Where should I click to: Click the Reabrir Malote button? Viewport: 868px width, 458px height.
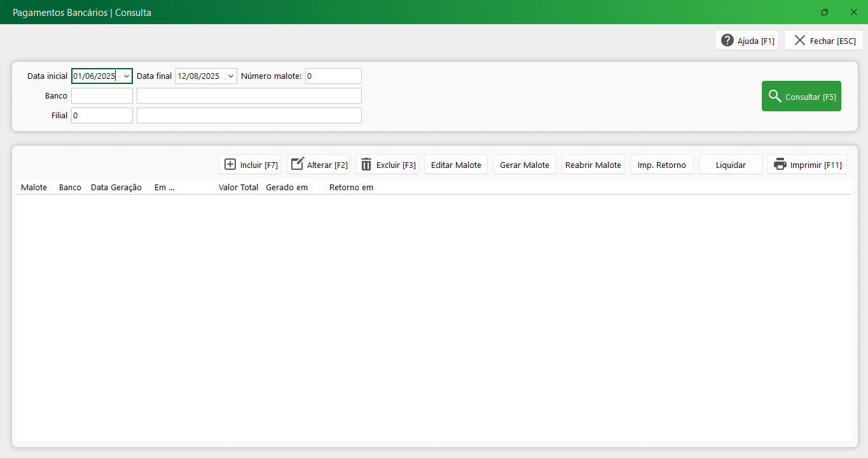593,165
